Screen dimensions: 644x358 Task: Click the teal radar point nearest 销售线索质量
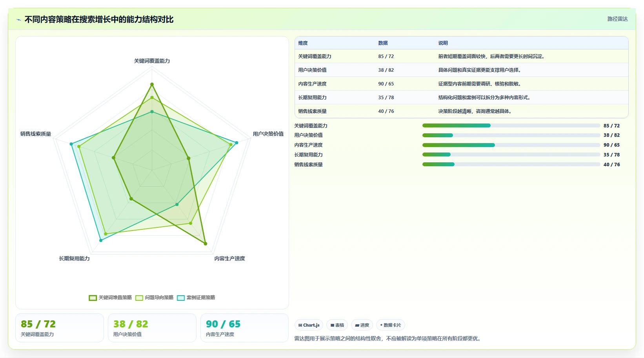71,144
